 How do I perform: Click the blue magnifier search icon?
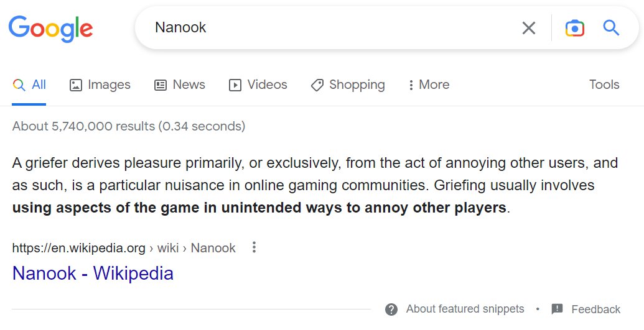(611, 28)
